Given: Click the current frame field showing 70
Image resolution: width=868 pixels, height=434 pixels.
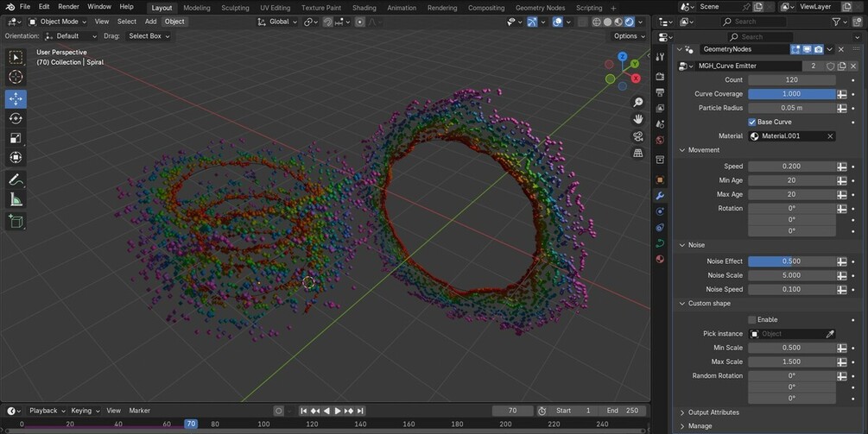Looking at the screenshot, I should coord(513,411).
